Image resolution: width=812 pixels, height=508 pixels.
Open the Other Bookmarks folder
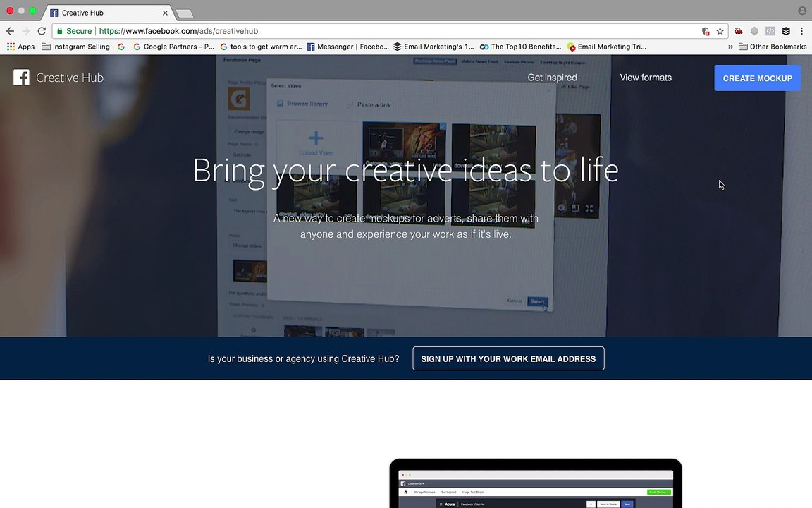click(x=773, y=47)
